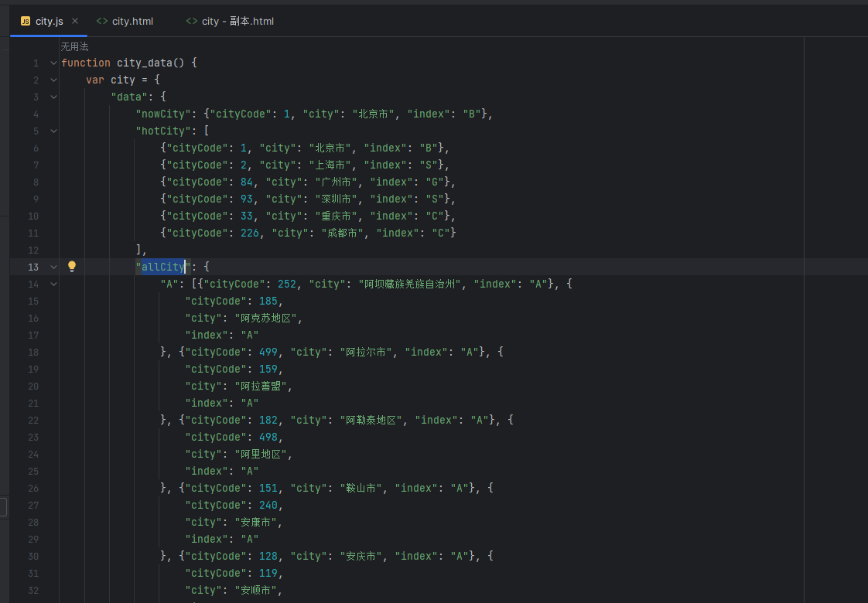Click the city name "安康市"
The width and height of the screenshot is (868, 603).
click(256, 523)
